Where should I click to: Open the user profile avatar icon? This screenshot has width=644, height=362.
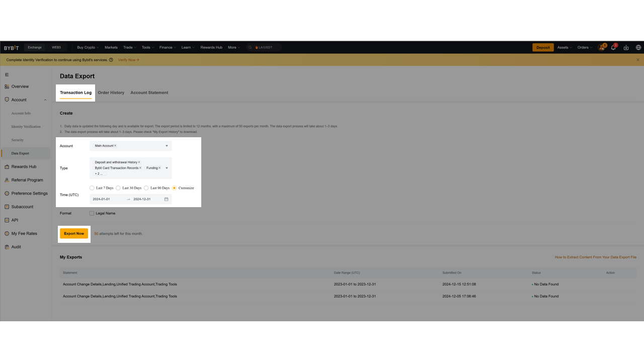point(601,48)
